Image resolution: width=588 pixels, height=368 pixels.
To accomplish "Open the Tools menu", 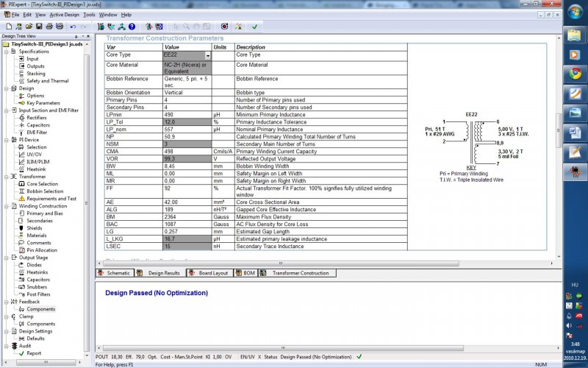I will point(89,15).
